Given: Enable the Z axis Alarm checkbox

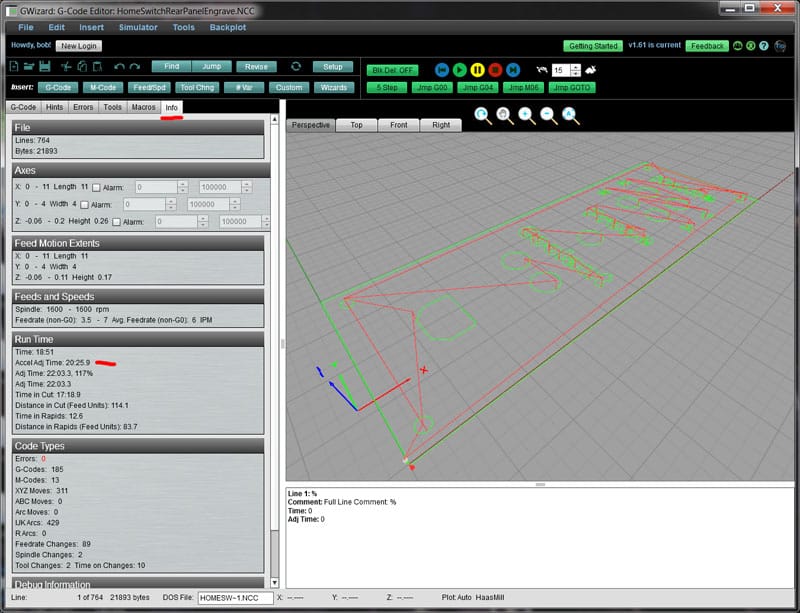Looking at the screenshot, I should click(117, 221).
